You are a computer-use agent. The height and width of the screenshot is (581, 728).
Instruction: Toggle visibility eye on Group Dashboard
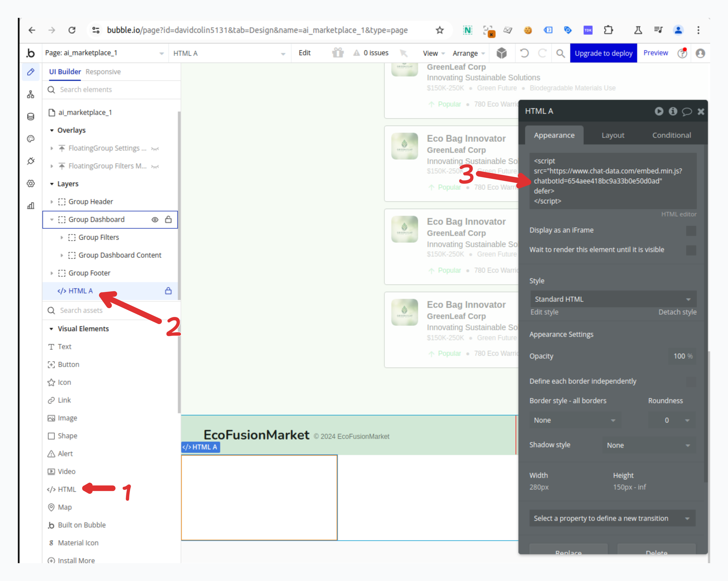click(155, 220)
